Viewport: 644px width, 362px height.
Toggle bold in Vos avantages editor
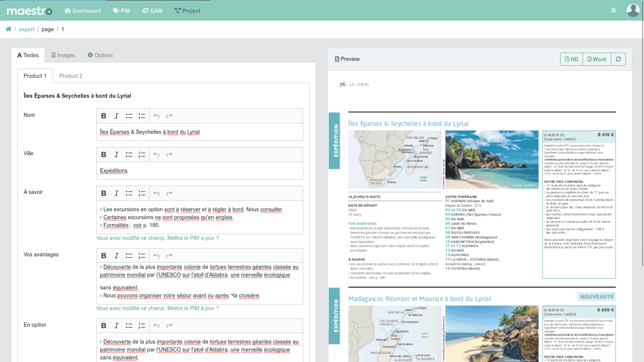104,256
